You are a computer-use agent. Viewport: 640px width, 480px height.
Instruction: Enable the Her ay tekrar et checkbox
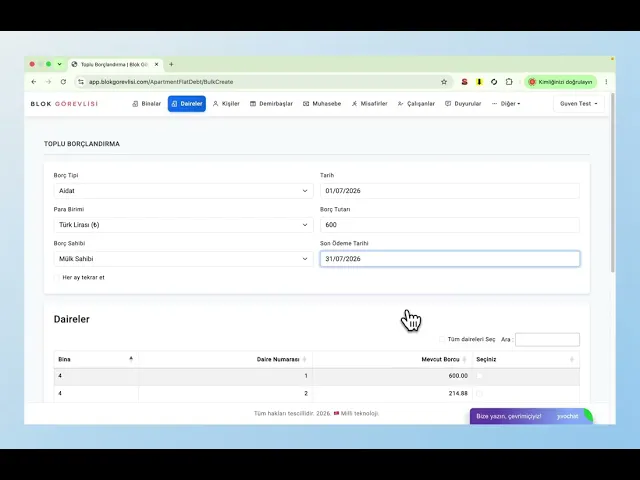57,278
